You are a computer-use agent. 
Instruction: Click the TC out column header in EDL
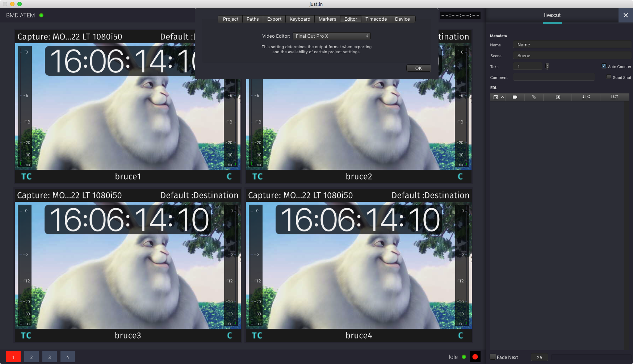614,97
